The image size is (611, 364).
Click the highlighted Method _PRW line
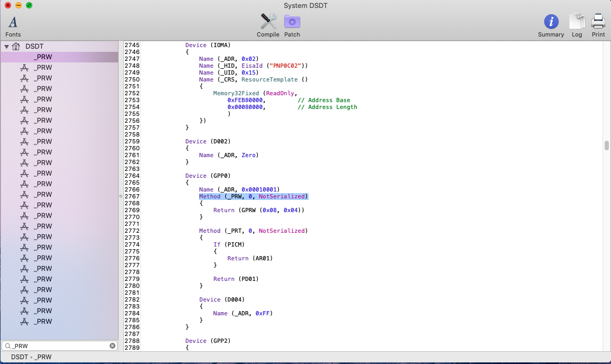253,196
